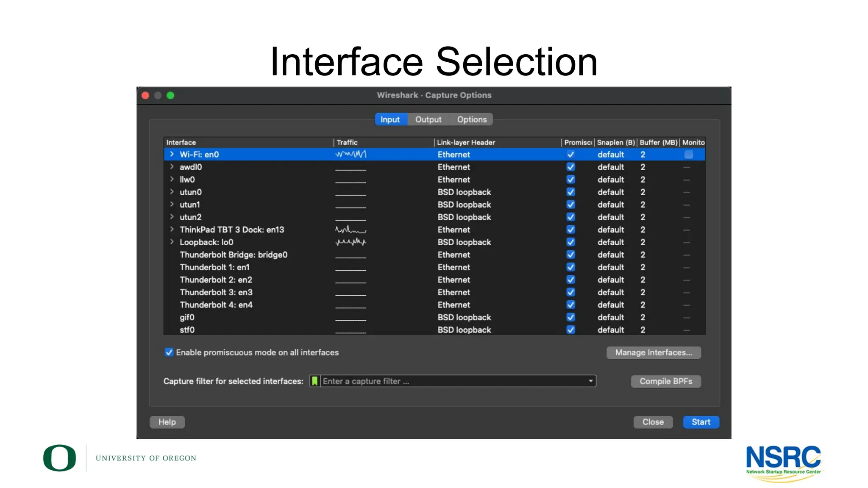Image resolution: width=868 pixels, height=488 pixels.
Task: Select the Thunderbolt Bridge: bridge0 interface
Action: tap(434, 255)
